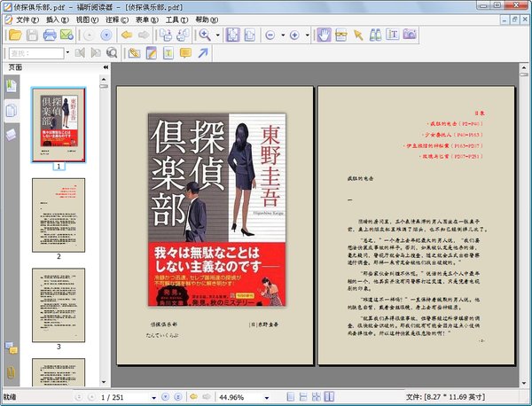Screen dimensions: 532x406
Task: Expand the zoom percentage dropdown 44.96%
Action: pos(267,397)
